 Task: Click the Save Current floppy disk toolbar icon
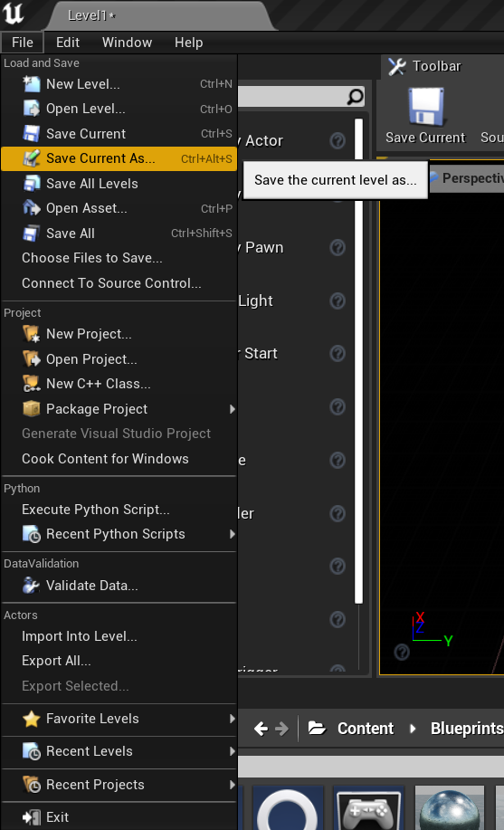click(425, 108)
